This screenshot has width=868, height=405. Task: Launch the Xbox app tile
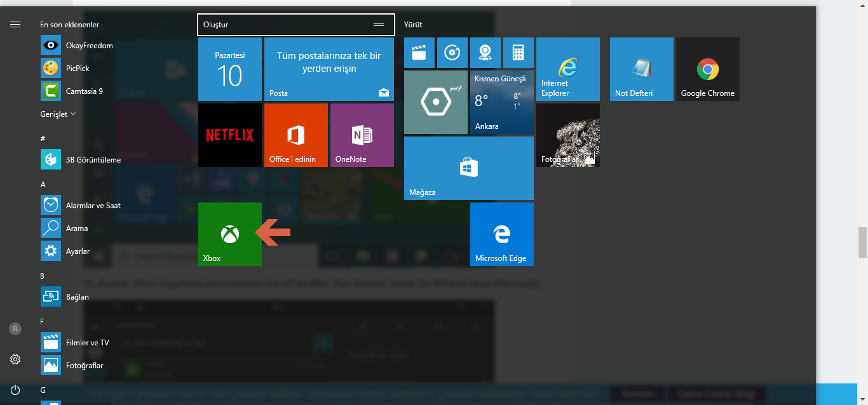pyautogui.click(x=229, y=234)
